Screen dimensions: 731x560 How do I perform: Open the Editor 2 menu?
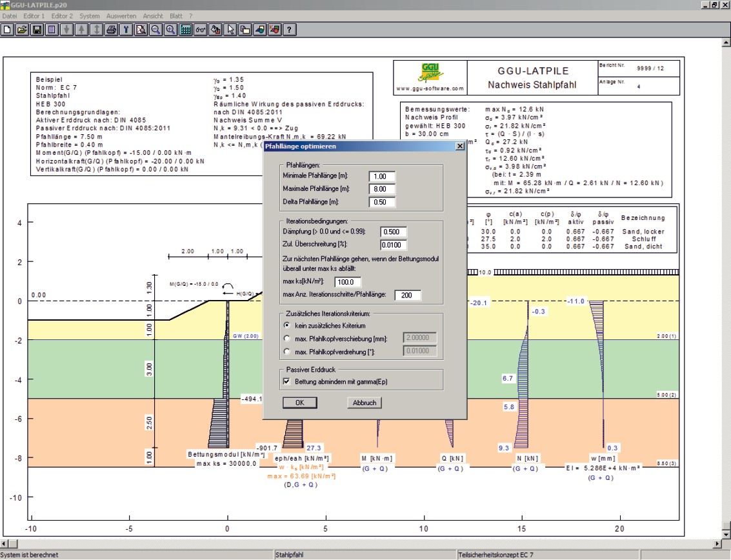pos(62,16)
